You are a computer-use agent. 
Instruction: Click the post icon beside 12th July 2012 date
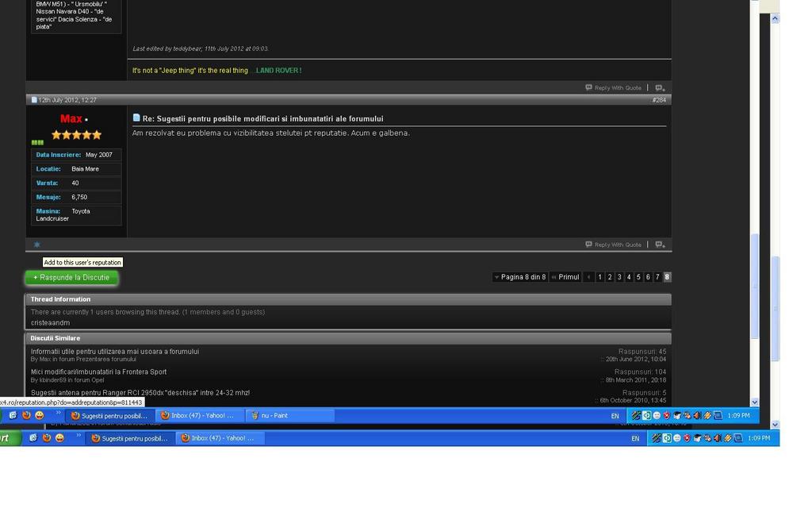click(33, 100)
